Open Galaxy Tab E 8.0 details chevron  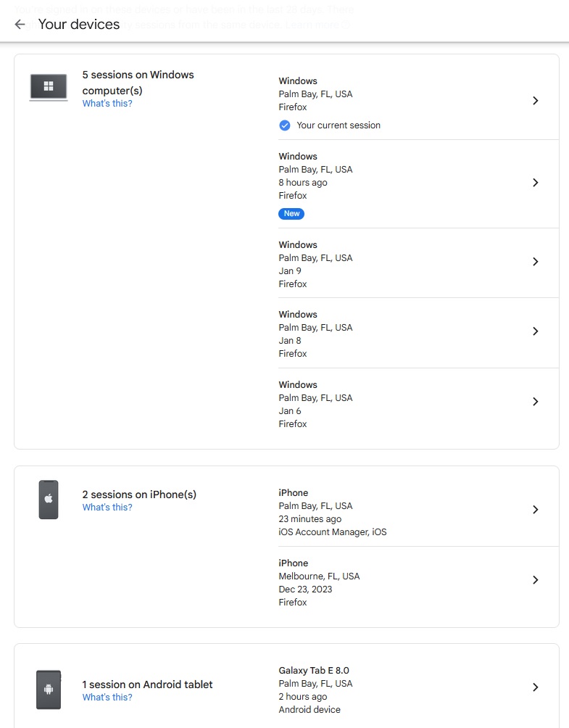click(535, 687)
